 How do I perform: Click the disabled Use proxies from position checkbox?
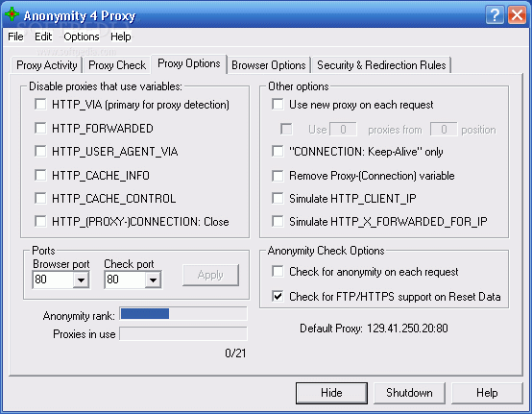tap(286, 129)
